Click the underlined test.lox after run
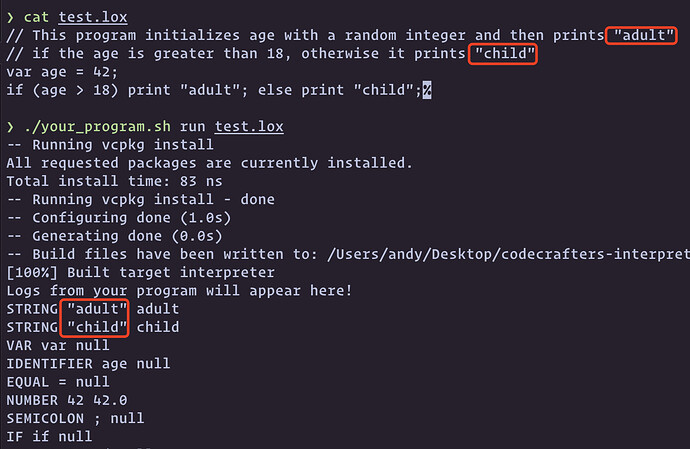This screenshot has height=449, width=690. pyautogui.click(x=249, y=127)
